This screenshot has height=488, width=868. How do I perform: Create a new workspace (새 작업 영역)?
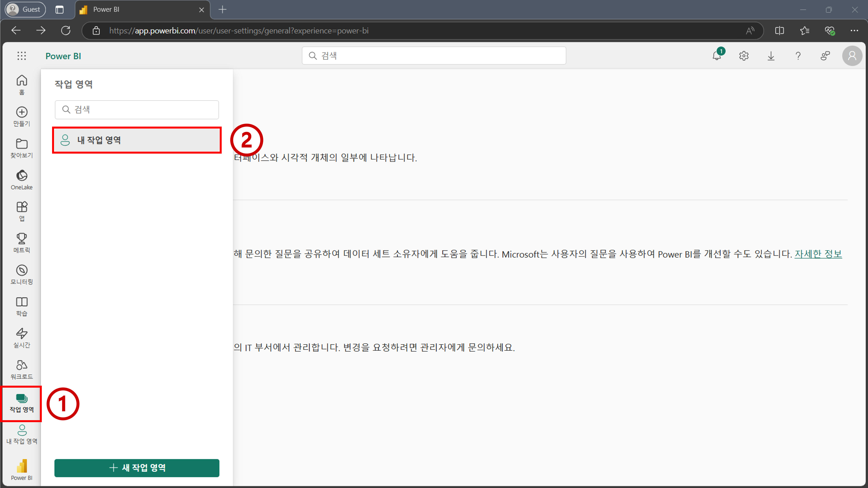[x=137, y=468]
